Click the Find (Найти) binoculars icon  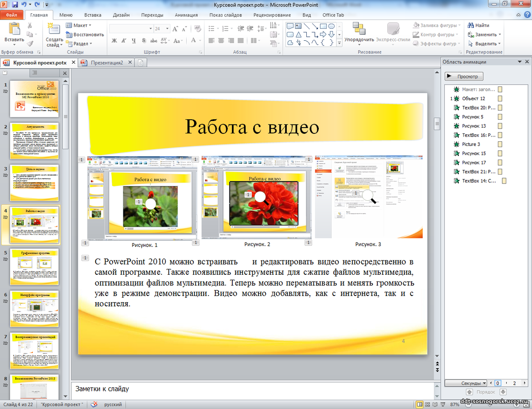470,25
